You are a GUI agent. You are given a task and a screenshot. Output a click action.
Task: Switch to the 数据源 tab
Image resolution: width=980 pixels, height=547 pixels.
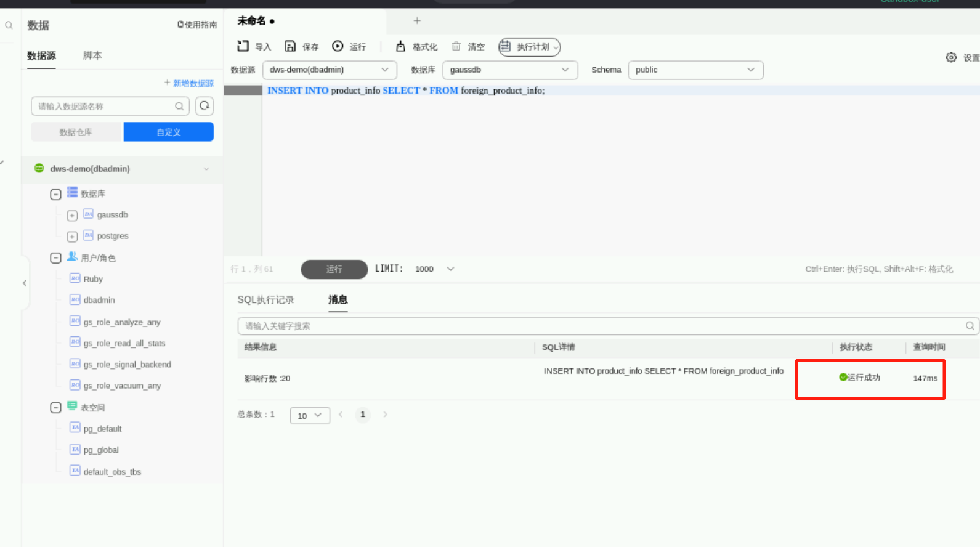[41, 55]
